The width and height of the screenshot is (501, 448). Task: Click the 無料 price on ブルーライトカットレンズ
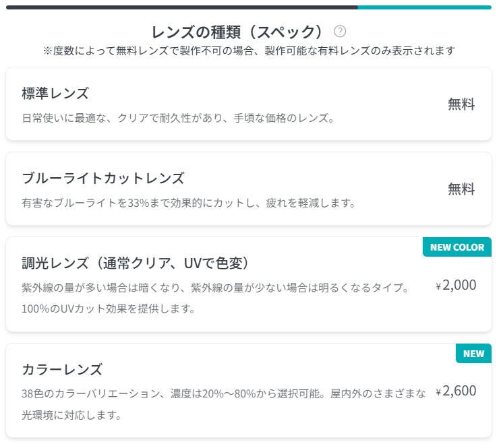[461, 189]
